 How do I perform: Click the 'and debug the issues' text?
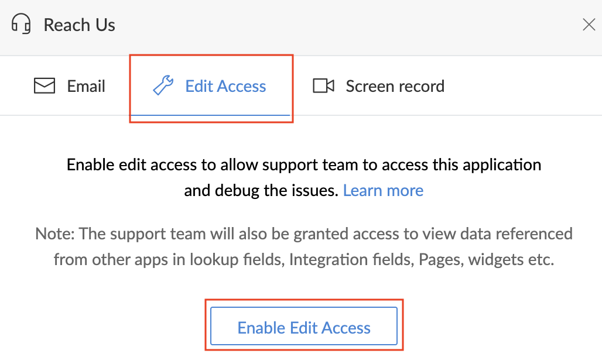tap(261, 190)
